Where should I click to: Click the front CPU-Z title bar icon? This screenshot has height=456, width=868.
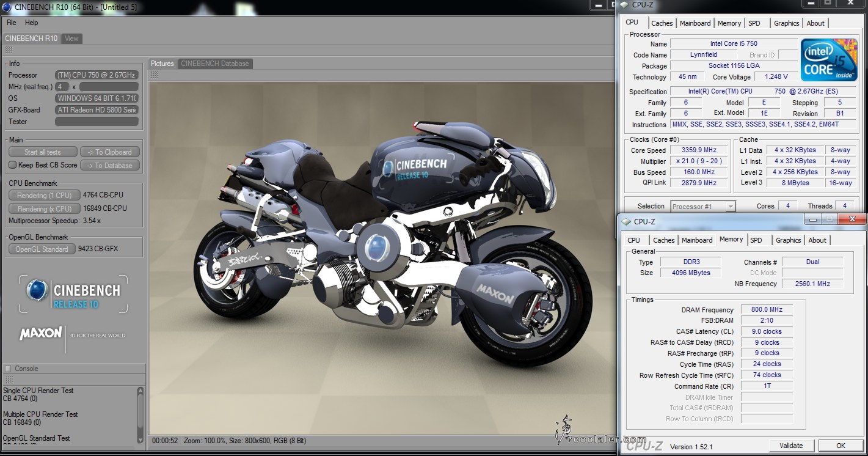pyautogui.click(x=626, y=222)
